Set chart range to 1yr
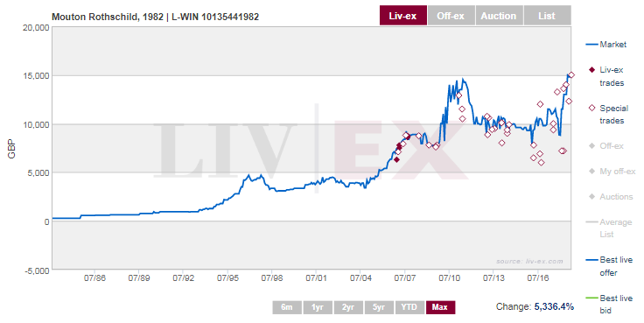Viewport: 644px width, 323px height. point(318,307)
